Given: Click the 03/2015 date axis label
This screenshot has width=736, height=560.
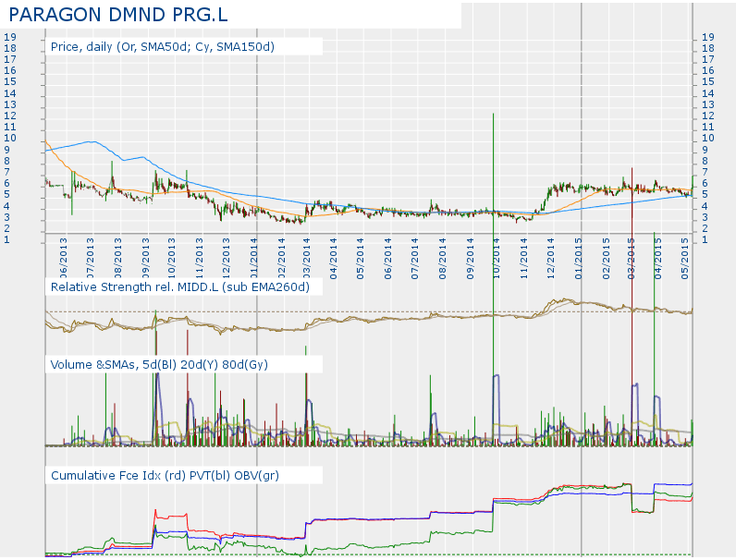Looking at the screenshot, I should click(631, 259).
